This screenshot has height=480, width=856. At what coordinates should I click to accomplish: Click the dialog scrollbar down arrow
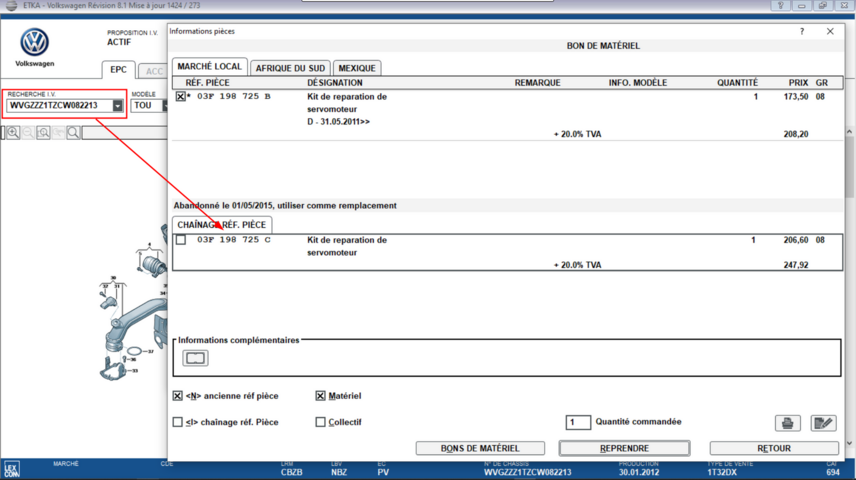click(x=849, y=443)
